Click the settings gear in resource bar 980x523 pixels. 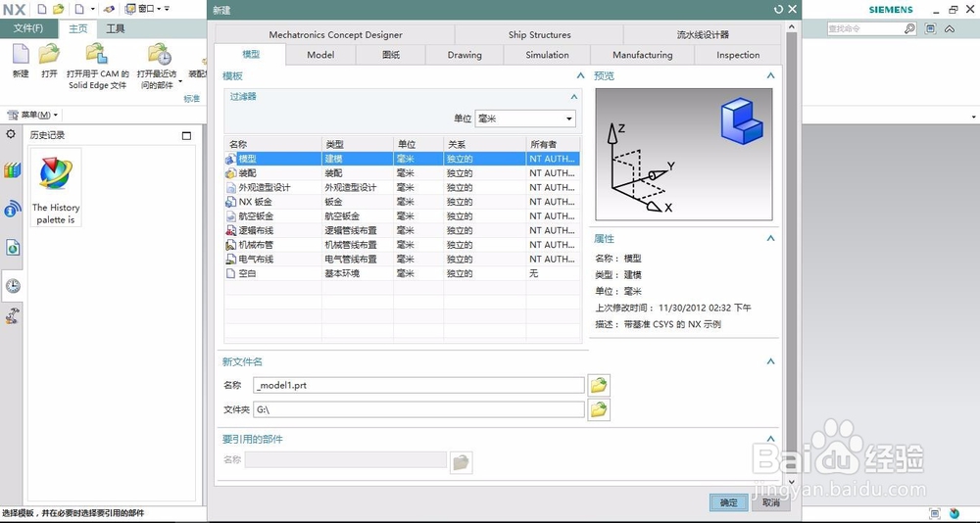tap(11, 134)
